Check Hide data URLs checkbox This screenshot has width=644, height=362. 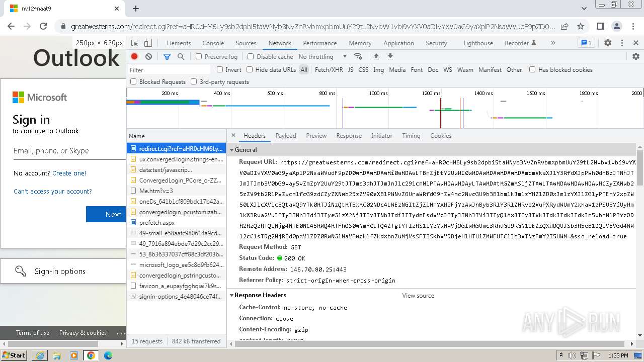(250, 69)
